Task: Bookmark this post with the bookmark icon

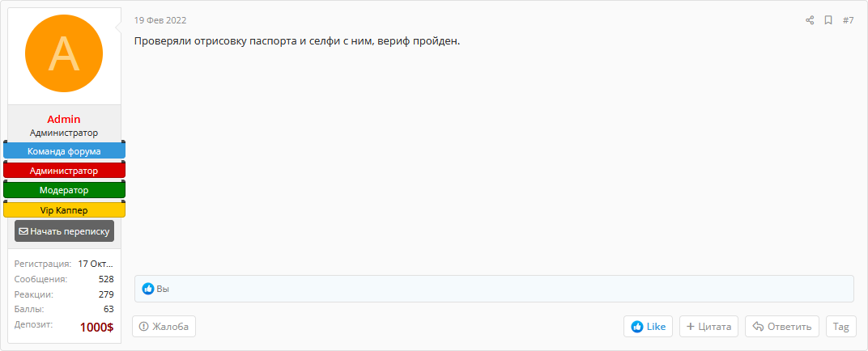Action: 828,20
